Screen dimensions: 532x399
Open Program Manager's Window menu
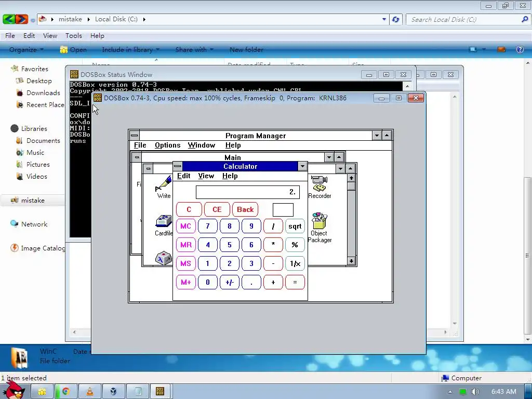click(x=202, y=145)
